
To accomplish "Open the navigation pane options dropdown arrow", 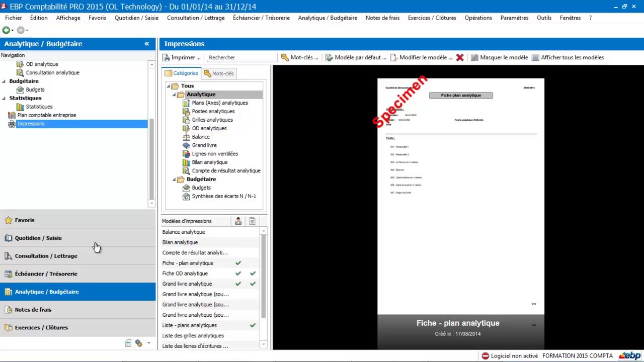I will (148, 343).
